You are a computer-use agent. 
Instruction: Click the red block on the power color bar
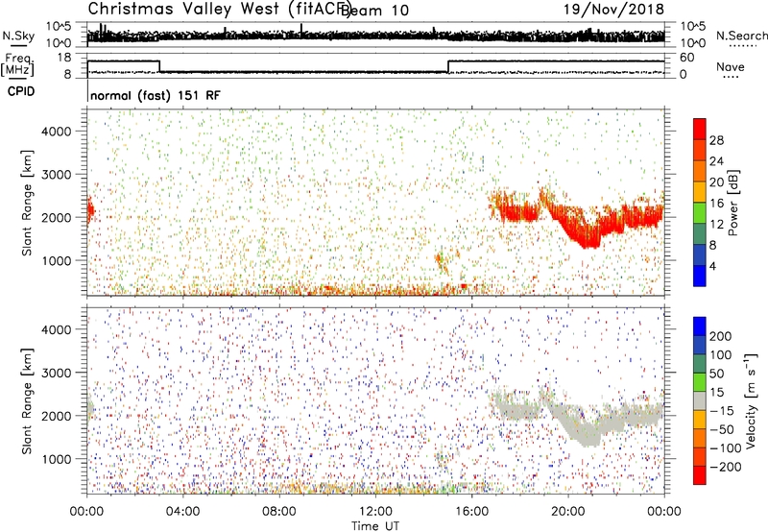pyautogui.click(x=700, y=129)
